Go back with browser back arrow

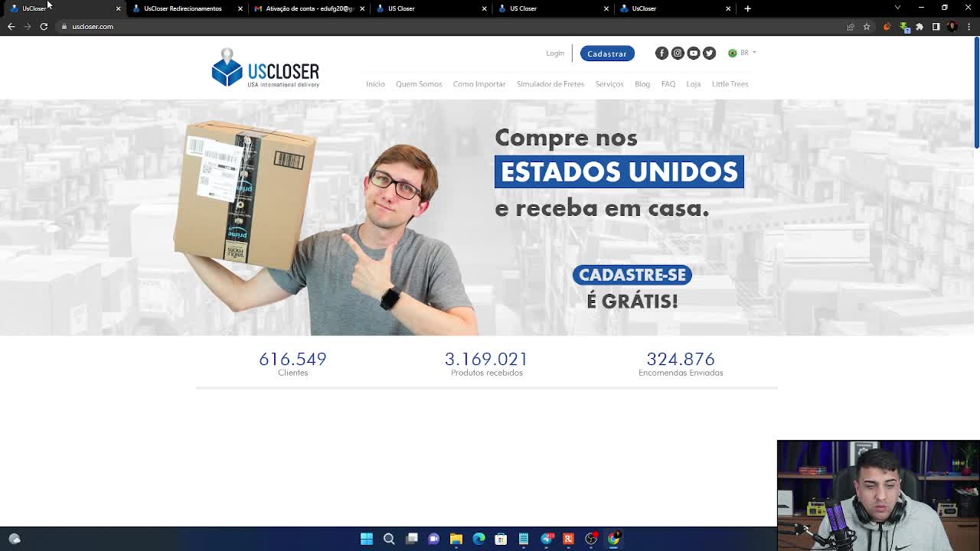pos(11,27)
